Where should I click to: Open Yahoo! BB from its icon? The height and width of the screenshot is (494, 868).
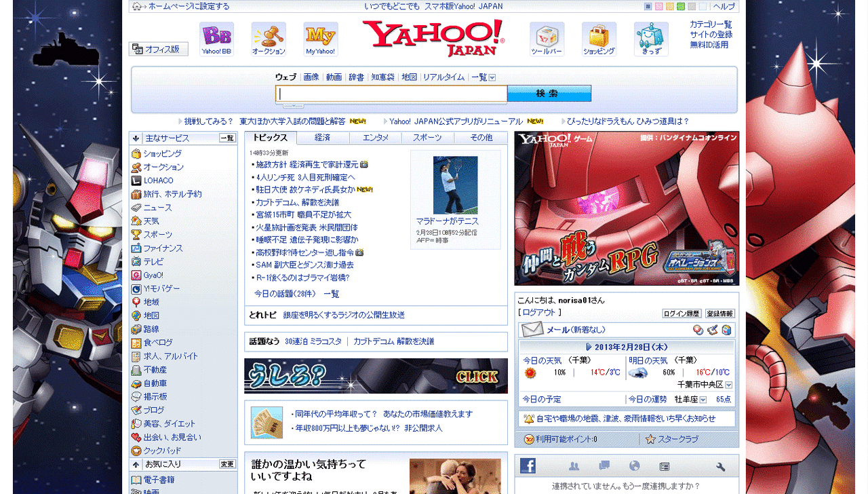[x=216, y=35]
